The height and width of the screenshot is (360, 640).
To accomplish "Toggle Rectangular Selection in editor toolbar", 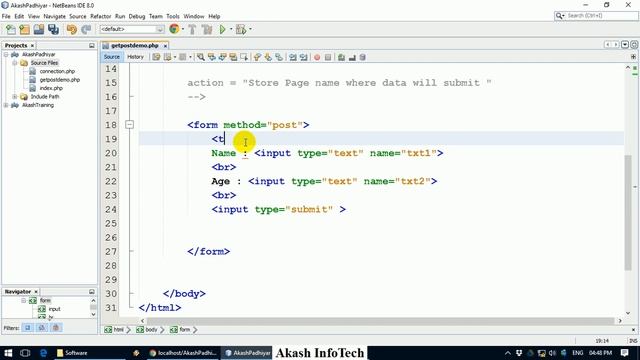I will [x=244, y=57].
